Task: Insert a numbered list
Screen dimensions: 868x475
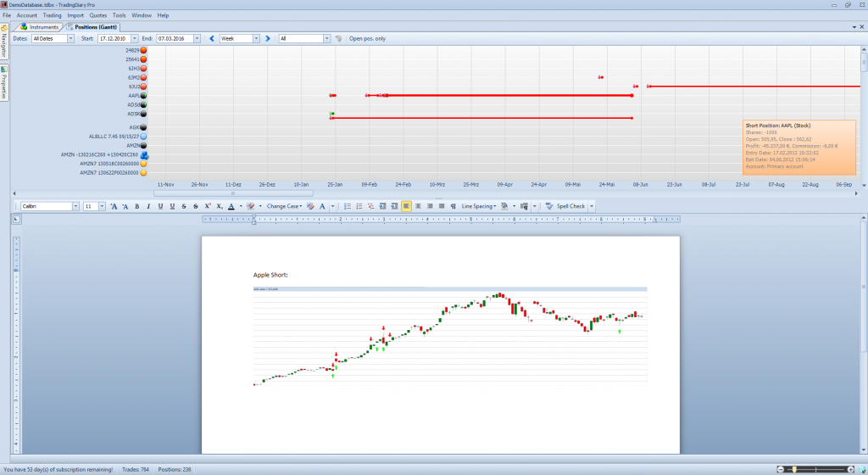Action: point(359,206)
